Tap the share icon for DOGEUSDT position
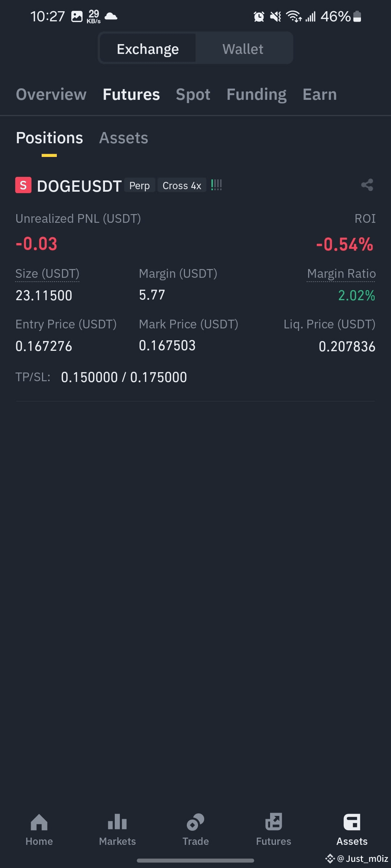The height and width of the screenshot is (868, 391). 367,185
